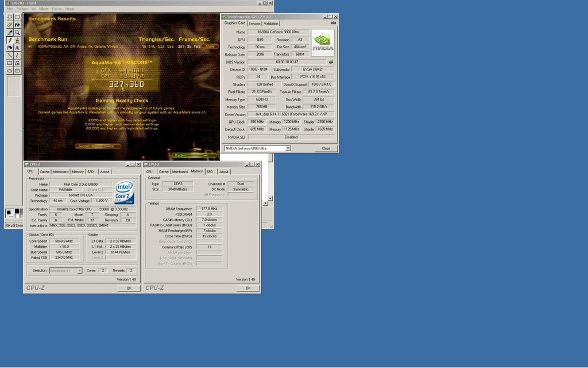Click the GPU Clock value 910 MHz
This screenshot has width=588, height=368.
(257, 122)
